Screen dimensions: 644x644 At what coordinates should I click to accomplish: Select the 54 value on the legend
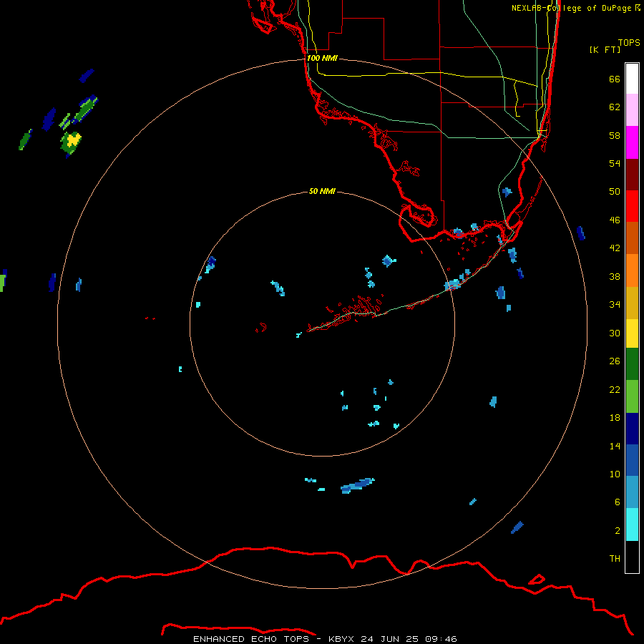(615, 163)
